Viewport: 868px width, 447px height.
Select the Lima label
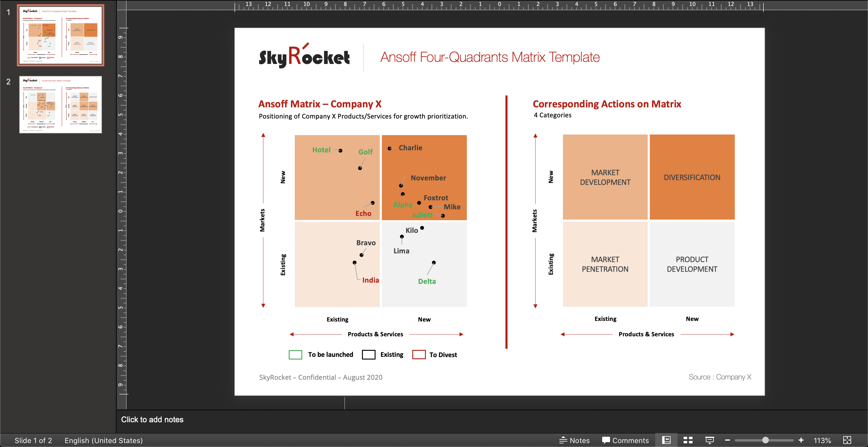(x=401, y=251)
